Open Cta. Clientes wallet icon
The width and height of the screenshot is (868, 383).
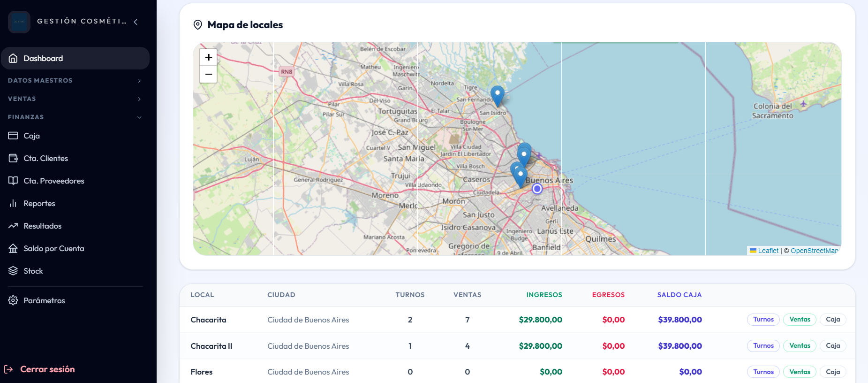[13, 158]
